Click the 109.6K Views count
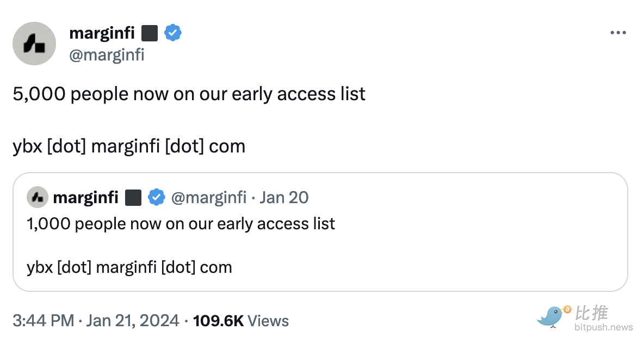 (x=240, y=321)
